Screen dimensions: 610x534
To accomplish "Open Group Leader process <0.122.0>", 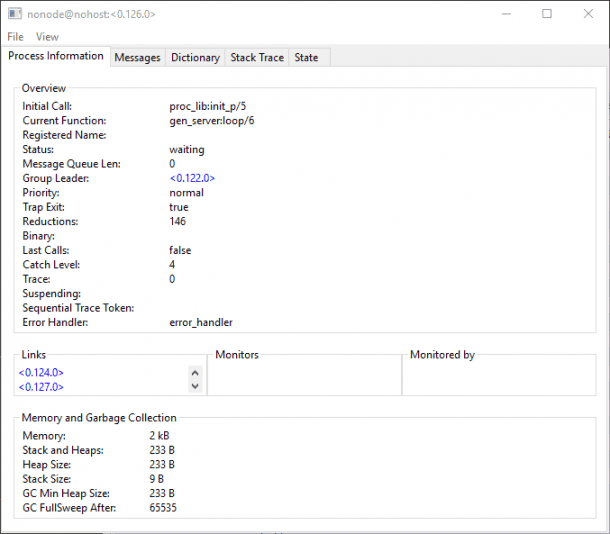I will (192, 178).
